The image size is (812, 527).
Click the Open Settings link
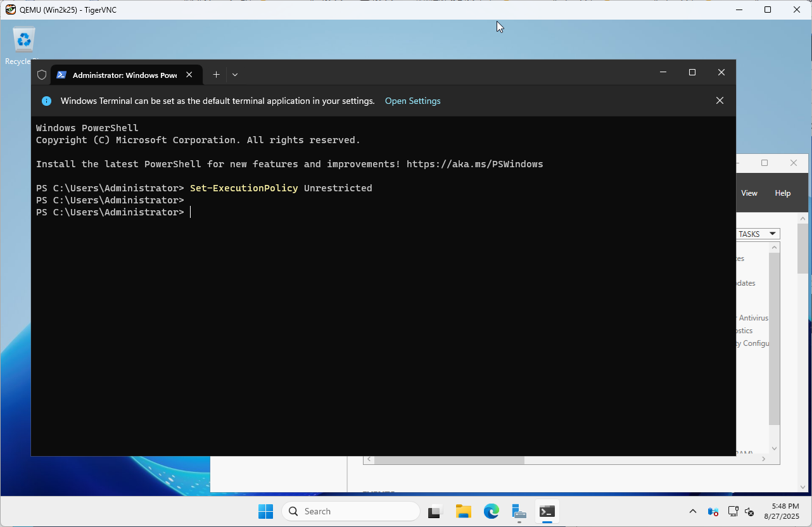tap(412, 101)
